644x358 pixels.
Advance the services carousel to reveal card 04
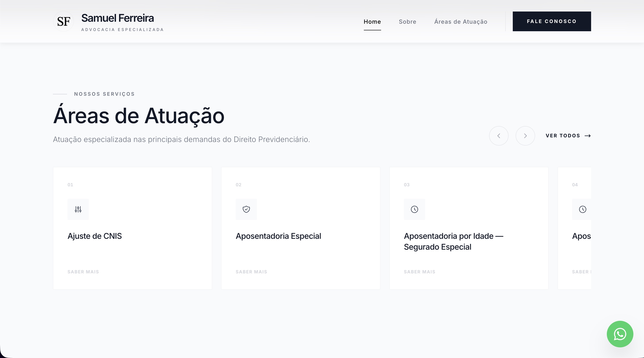pyautogui.click(x=525, y=136)
